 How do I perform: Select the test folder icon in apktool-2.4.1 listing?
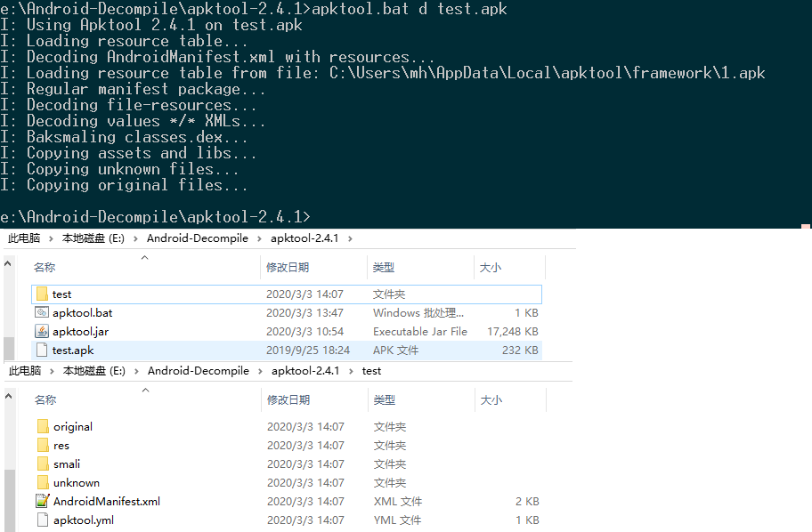tap(43, 294)
